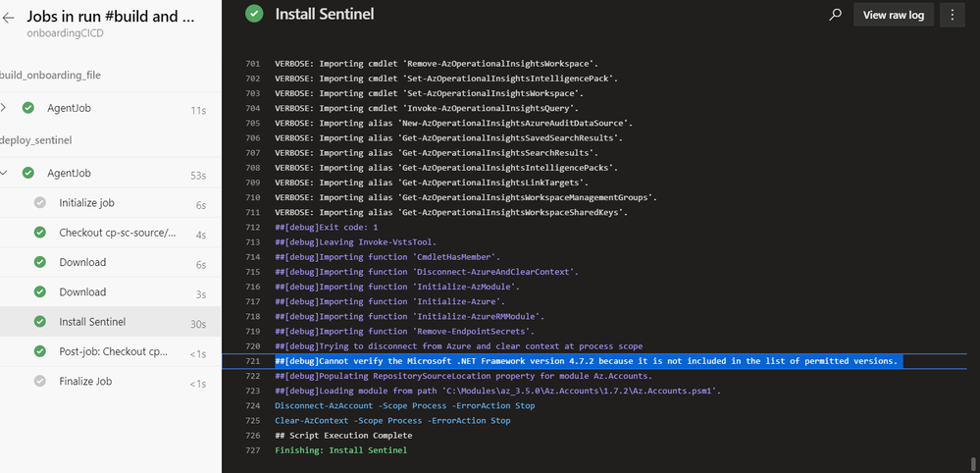Collapse the AgentJob under deploy_sentinel

coord(5,174)
